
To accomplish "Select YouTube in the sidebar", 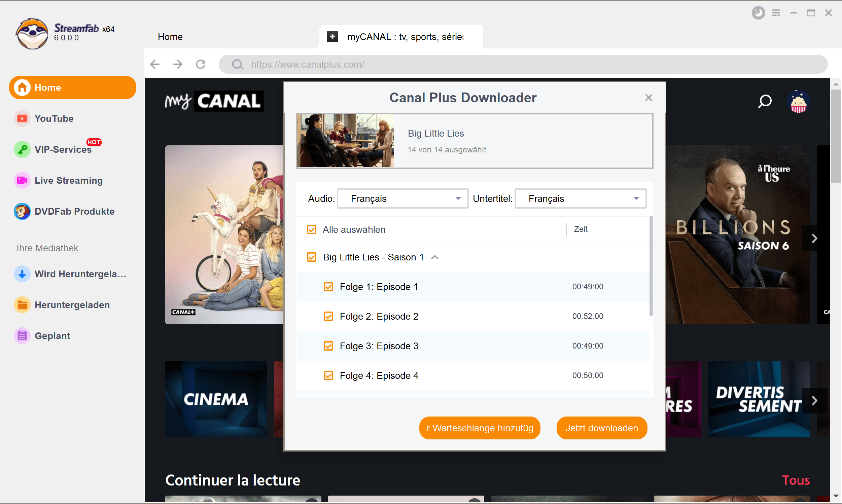I will tap(54, 118).
